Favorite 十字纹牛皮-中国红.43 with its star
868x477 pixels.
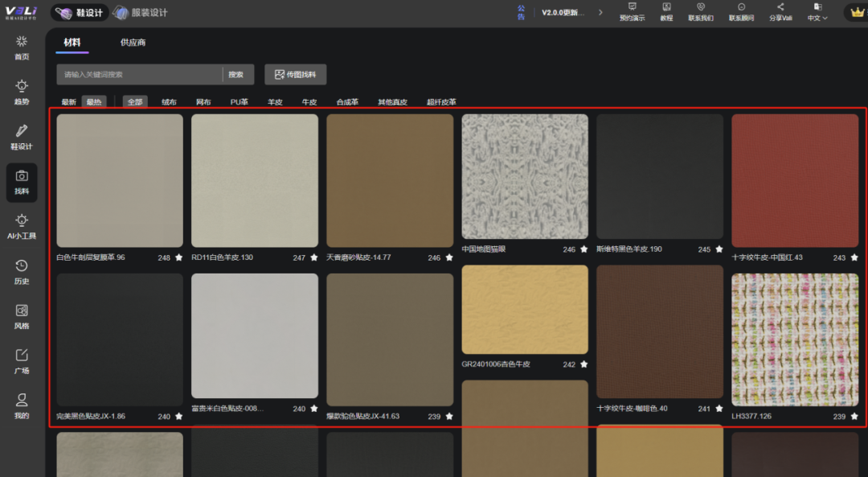click(854, 257)
